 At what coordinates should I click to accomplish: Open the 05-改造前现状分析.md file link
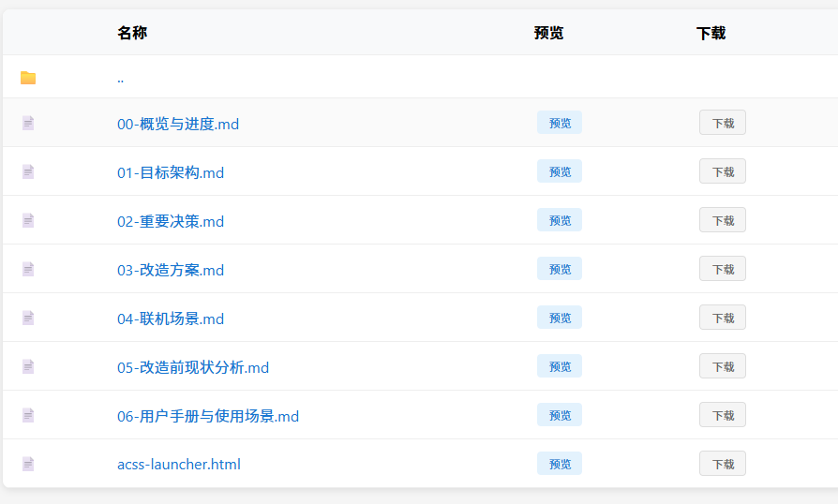click(x=193, y=367)
